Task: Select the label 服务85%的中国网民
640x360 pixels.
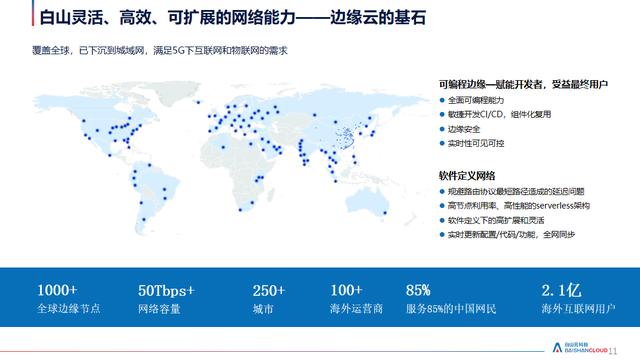Action: 451,309
